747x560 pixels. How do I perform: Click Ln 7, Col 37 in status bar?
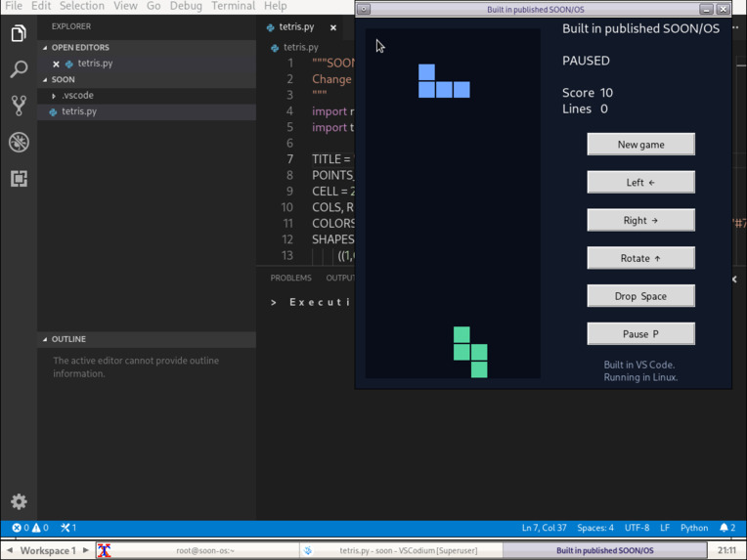[544, 528]
